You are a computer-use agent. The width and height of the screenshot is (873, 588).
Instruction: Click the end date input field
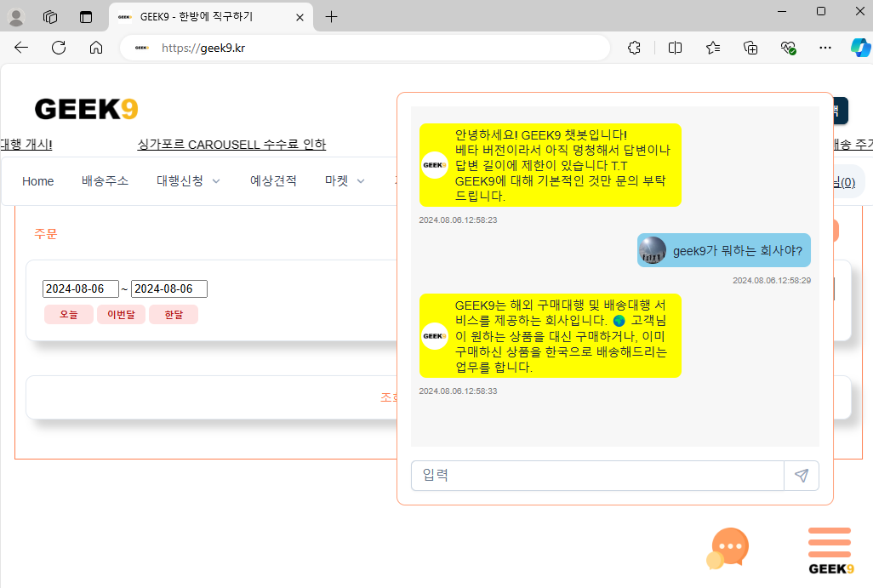click(x=169, y=289)
